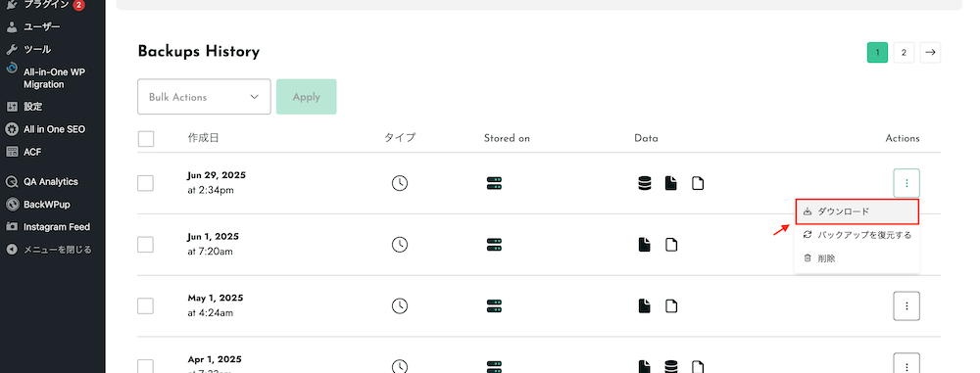Choose ダウンロード from the actions menu
980x373 pixels.
[x=857, y=211]
